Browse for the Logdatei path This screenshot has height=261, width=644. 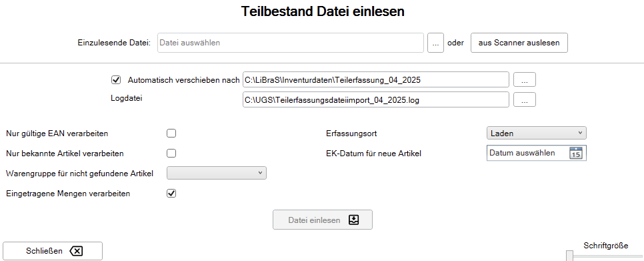point(525,99)
